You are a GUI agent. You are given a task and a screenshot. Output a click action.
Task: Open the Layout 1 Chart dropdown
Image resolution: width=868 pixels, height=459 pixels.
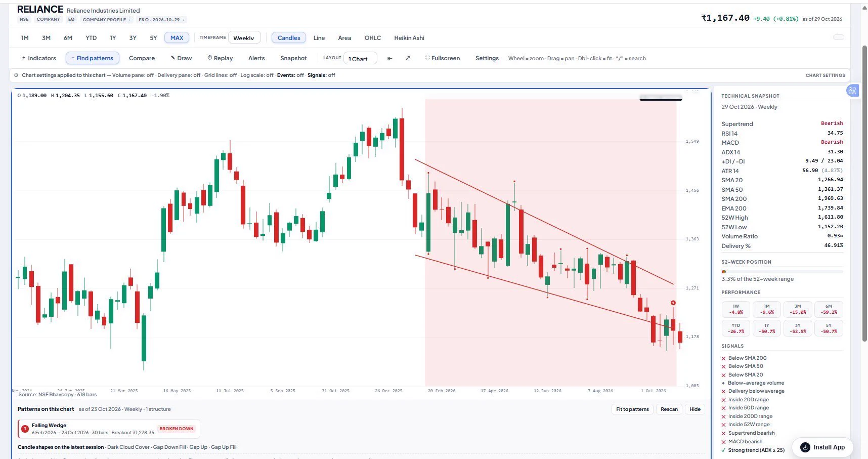[360, 58]
